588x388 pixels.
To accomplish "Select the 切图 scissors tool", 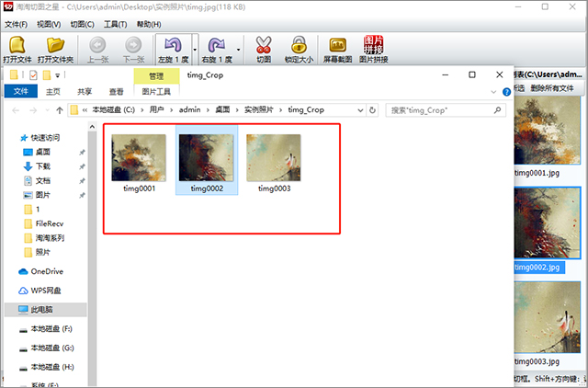I will [x=265, y=49].
